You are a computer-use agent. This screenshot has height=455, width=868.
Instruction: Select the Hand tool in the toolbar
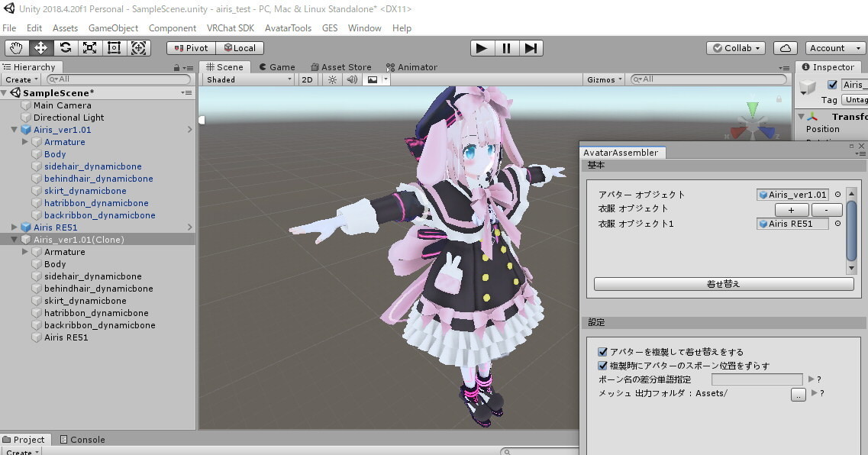[x=16, y=47]
